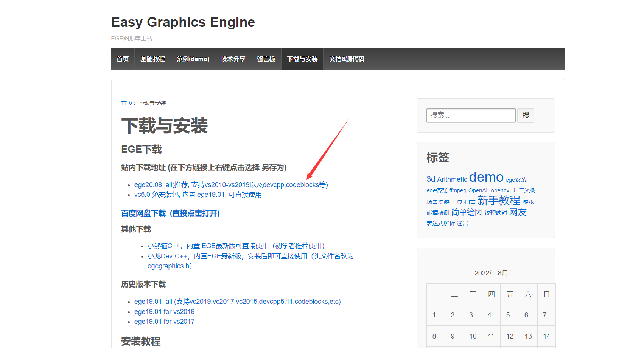Open the 技术分享 menu item
The height and width of the screenshot is (348, 644).
click(x=233, y=59)
